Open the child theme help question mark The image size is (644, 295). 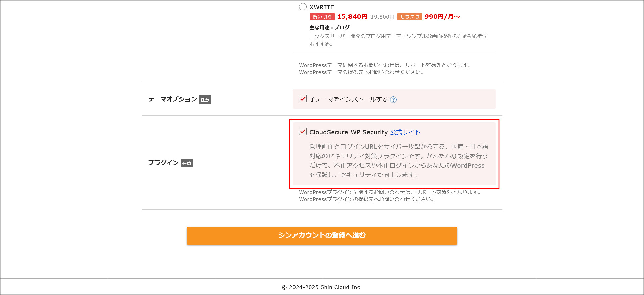point(393,100)
